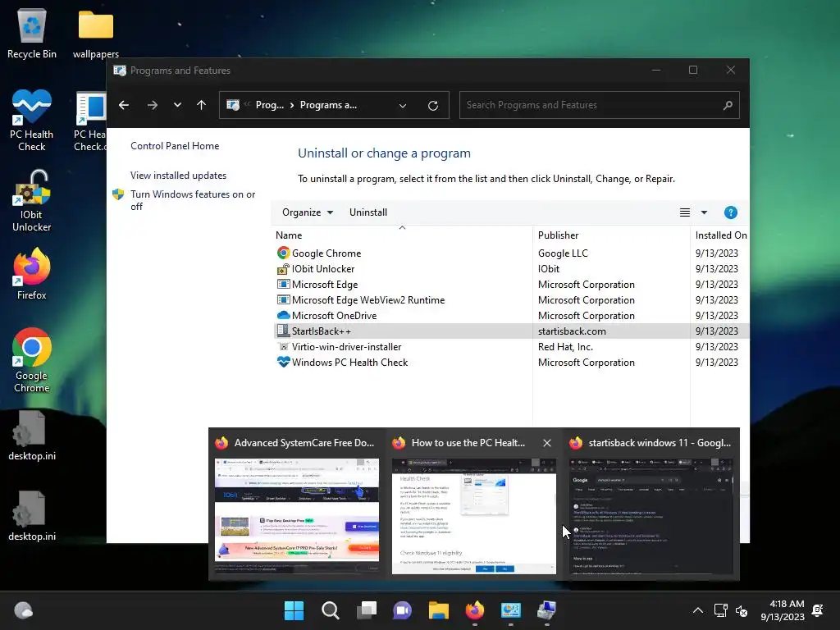Click the Google LLC publisher cell
This screenshot has width=840, height=630.
pyautogui.click(x=563, y=253)
